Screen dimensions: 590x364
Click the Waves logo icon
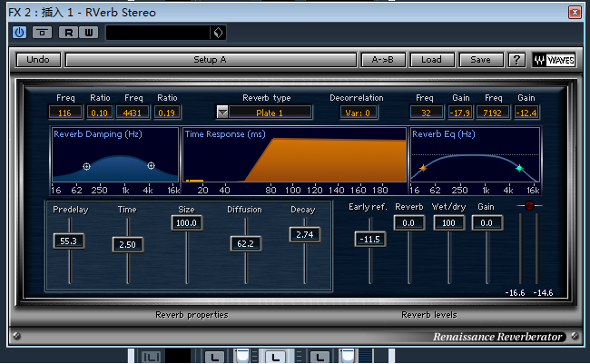point(553,60)
